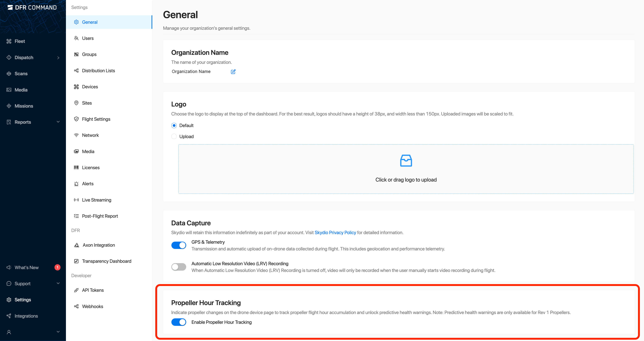Image resolution: width=644 pixels, height=341 pixels.
Task: Click the edit Organization Name pencil icon
Action: click(x=233, y=72)
